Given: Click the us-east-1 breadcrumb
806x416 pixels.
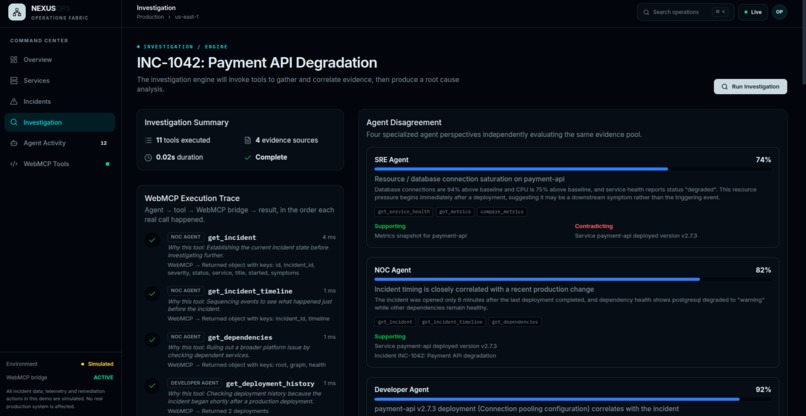Looking at the screenshot, I should (187, 17).
